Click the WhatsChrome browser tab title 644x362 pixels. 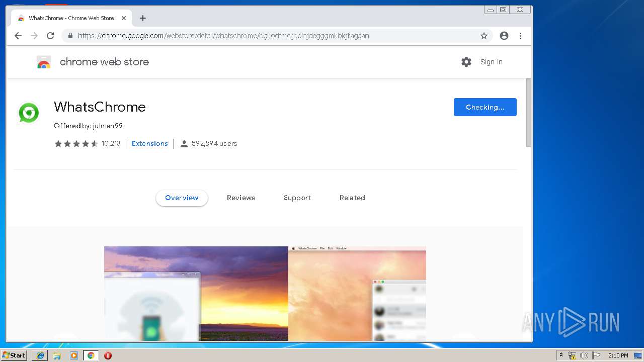[x=71, y=18]
